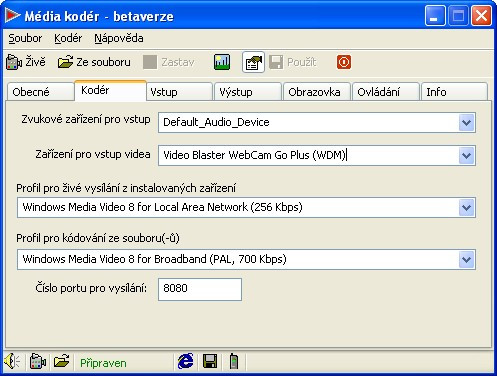This screenshot has height=376, width=497.
Task: Click the Default_Audio_Device combo text
Action: (x=216, y=122)
